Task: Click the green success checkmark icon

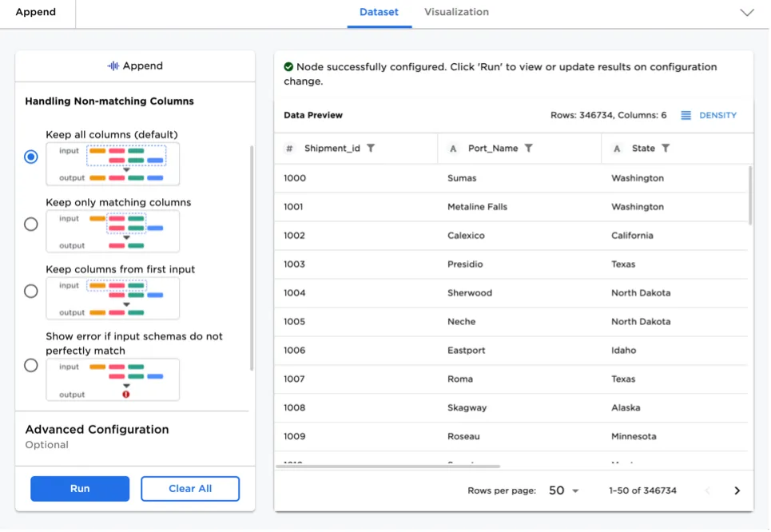Action: click(x=288, y=67)
